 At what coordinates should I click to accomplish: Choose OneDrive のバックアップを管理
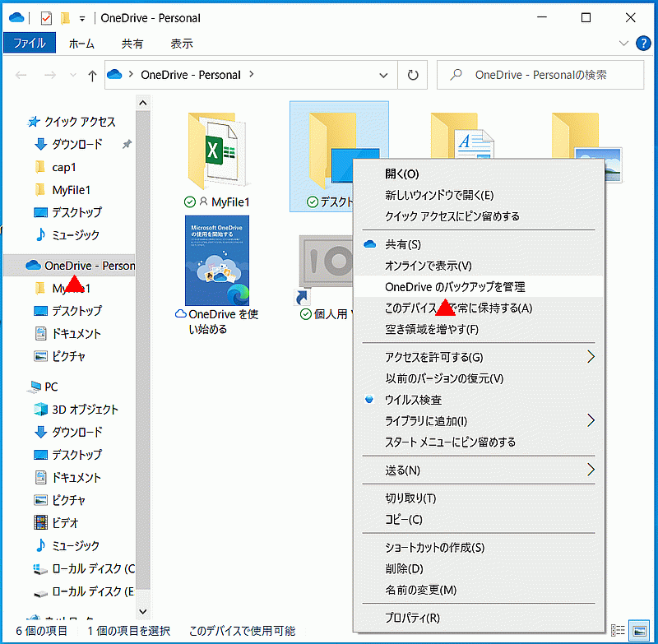click(x=479, y=286)
